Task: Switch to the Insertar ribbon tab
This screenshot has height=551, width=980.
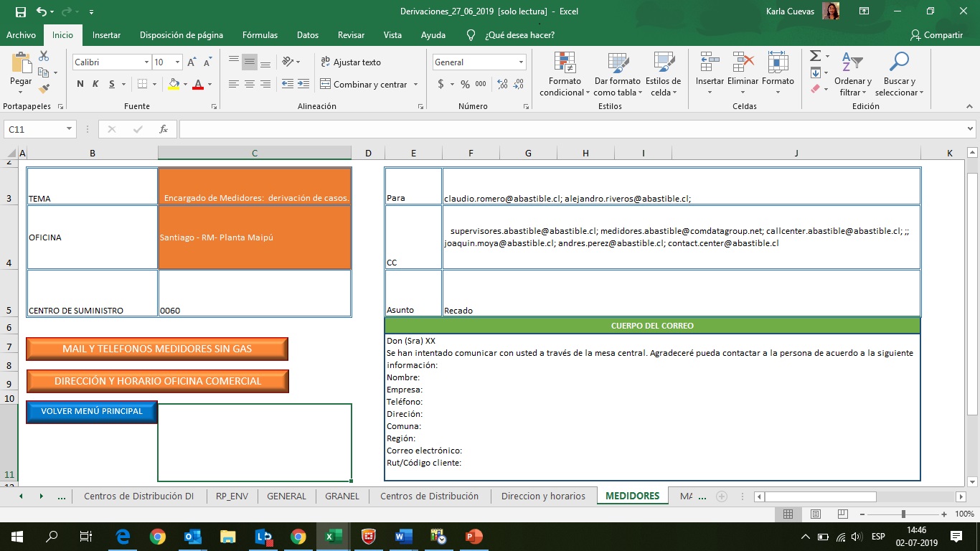Action: (x=106, y=34)
